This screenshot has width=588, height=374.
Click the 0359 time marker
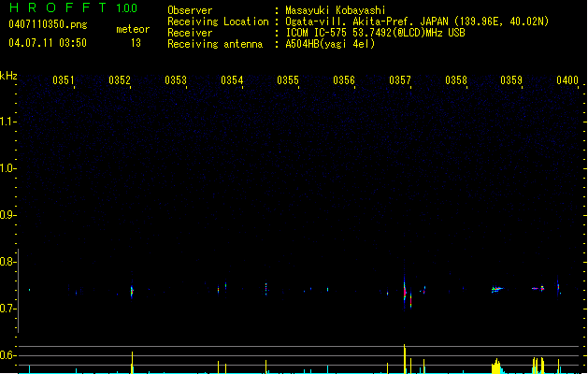tap(511, 80)
